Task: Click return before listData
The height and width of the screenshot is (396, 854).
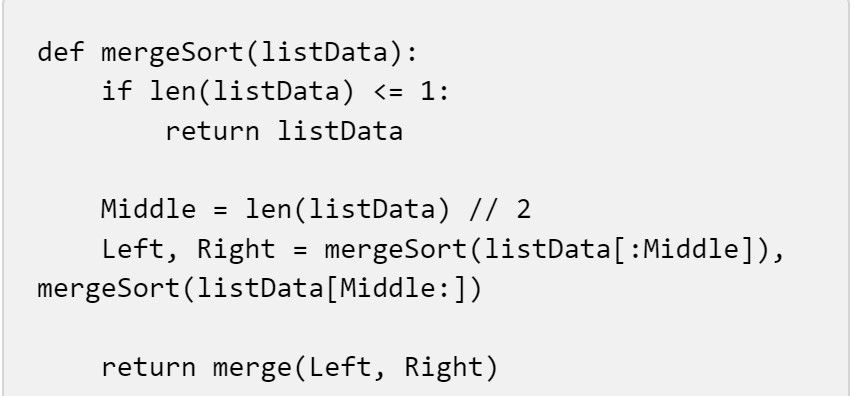Action: pos(212,132)
